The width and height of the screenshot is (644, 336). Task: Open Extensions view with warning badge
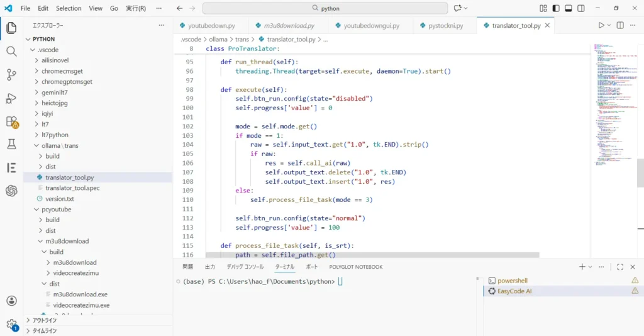click(11, 121)
